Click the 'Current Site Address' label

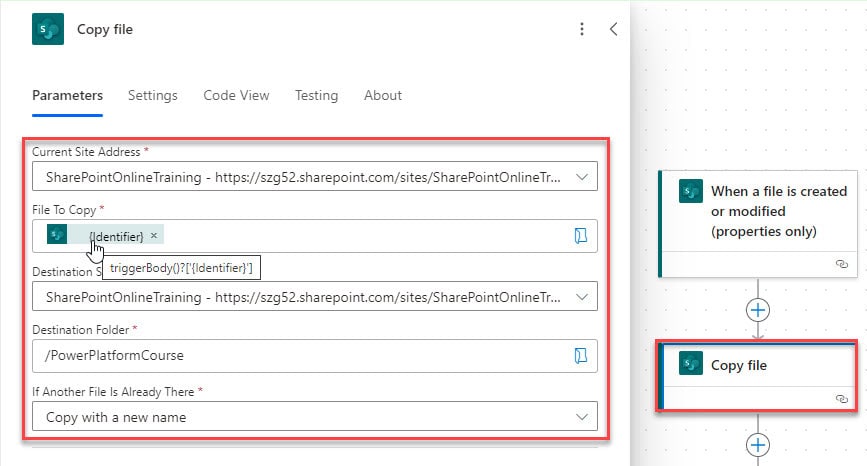point(86,151)
